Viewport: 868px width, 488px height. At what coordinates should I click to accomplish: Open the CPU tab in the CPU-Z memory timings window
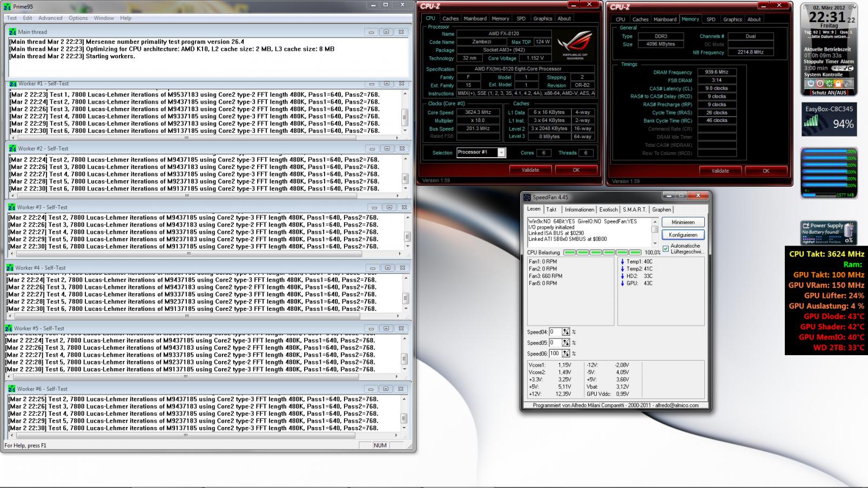tap(621, 19)
